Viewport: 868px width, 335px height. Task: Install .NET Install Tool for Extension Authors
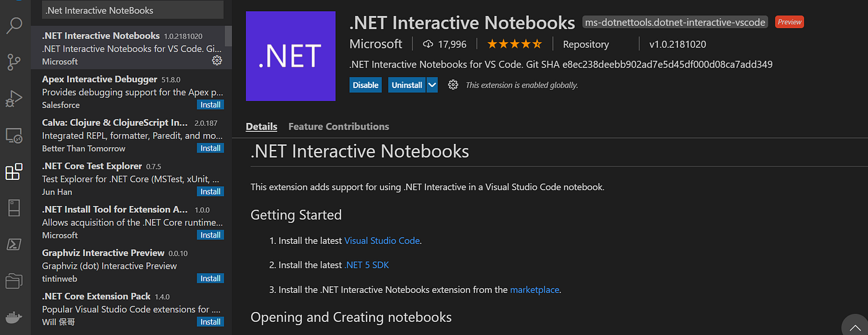point(211,235)
